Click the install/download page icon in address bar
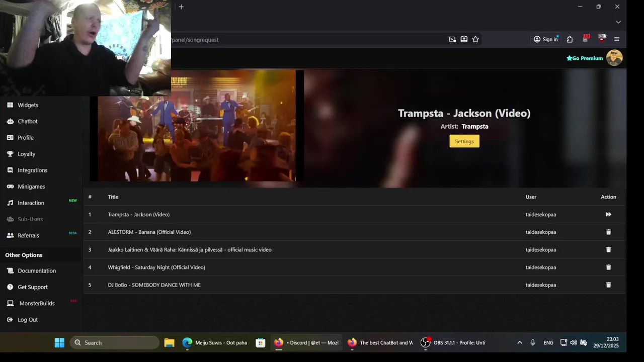The image size is (644, 362). (x=464, y=39)
